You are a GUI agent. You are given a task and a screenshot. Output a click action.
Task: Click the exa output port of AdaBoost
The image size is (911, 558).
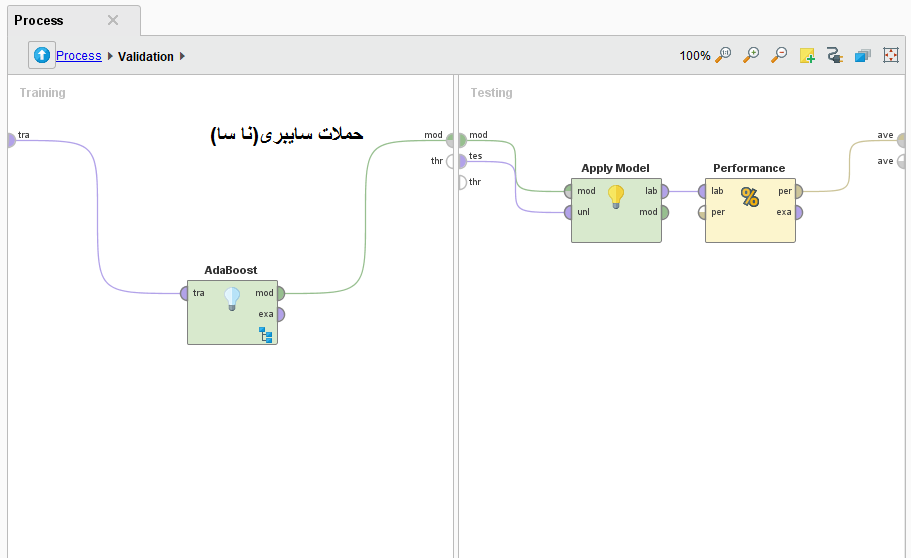coord(280,314)
